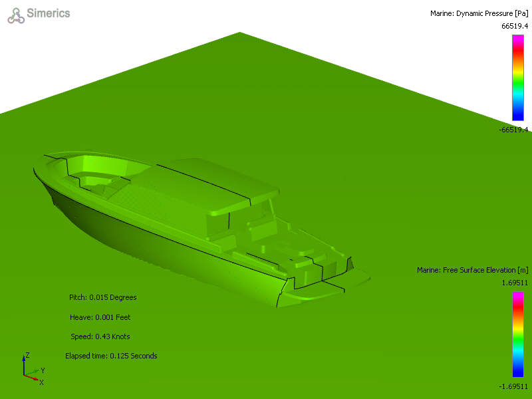Click the Dynamic Pressure color bar
Image resolution: width=532 pixels, height=399 pixels.
click(518, 78)
